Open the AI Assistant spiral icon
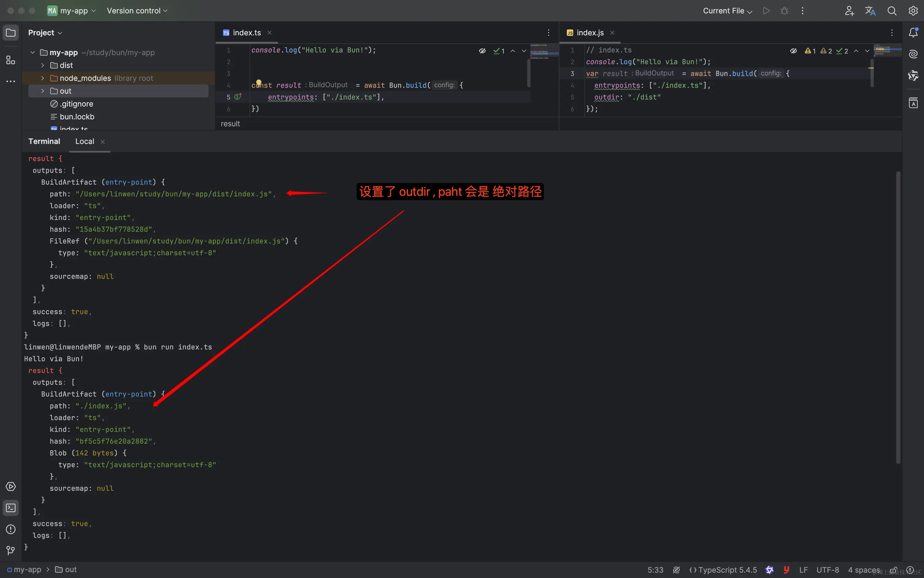The image size is (924, 578). pyautogui.click(x=913, y=54)
